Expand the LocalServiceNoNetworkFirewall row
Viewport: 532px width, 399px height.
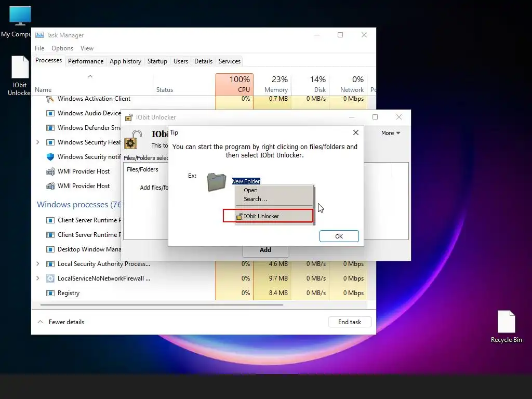[37, 278]
